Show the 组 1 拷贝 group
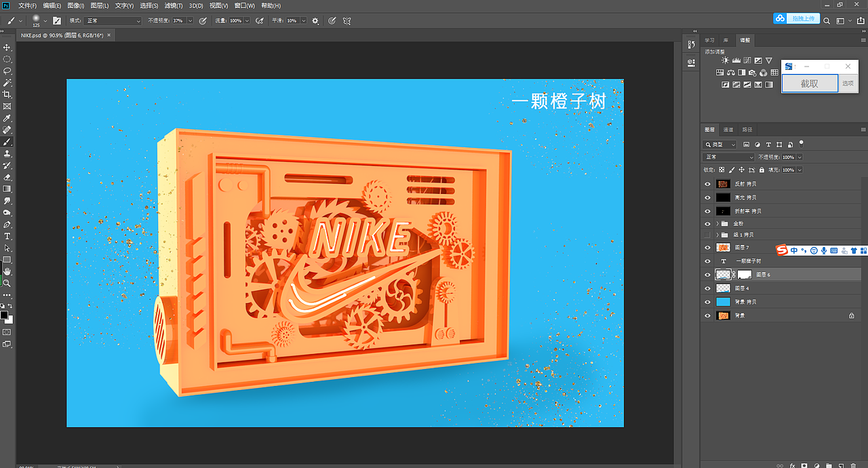The height and width of the screenshot is (468, 868). [x=707, y=235]
